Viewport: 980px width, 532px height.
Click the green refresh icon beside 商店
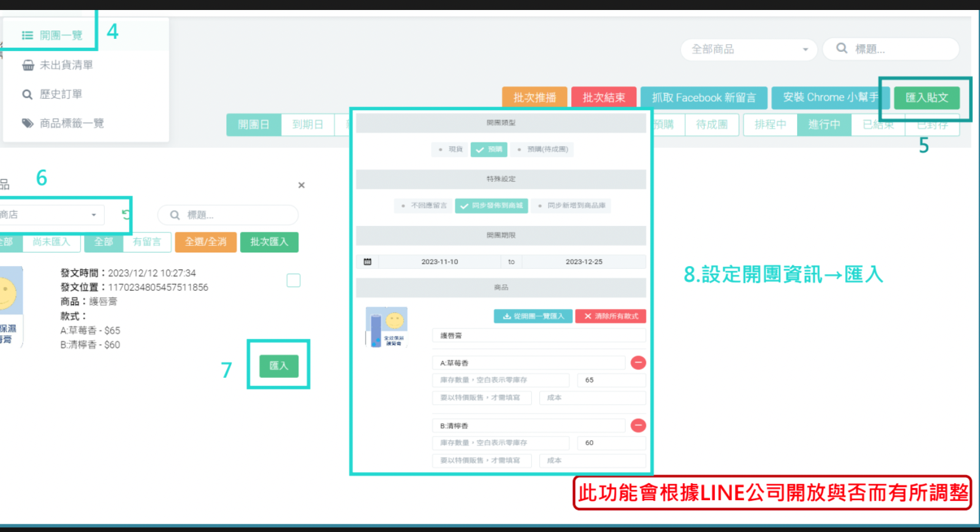click(x=125, y=214)
